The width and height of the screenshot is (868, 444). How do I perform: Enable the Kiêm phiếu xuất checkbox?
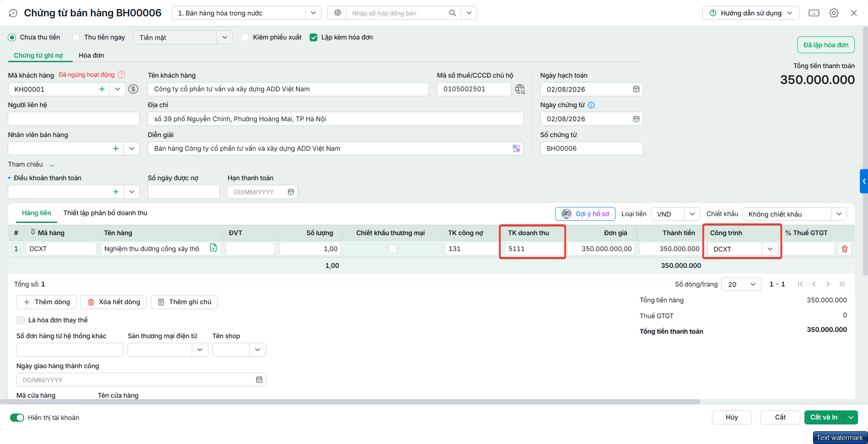pos(245,37)
